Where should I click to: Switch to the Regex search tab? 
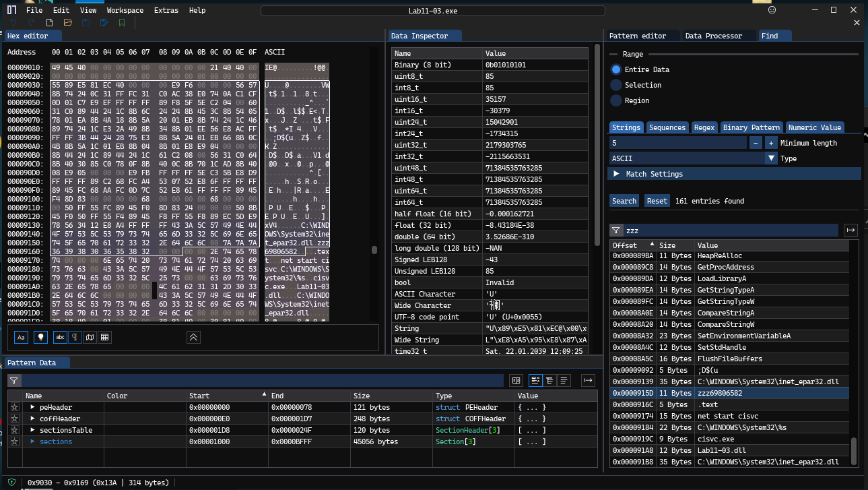[x=704, y=127]
